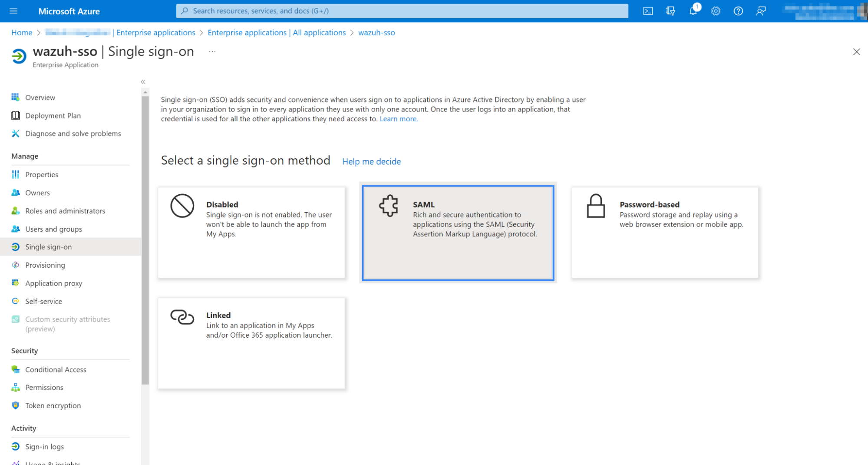Go to Users and groups
This screenshot has height=465, width=868.
tap(53, 229)
